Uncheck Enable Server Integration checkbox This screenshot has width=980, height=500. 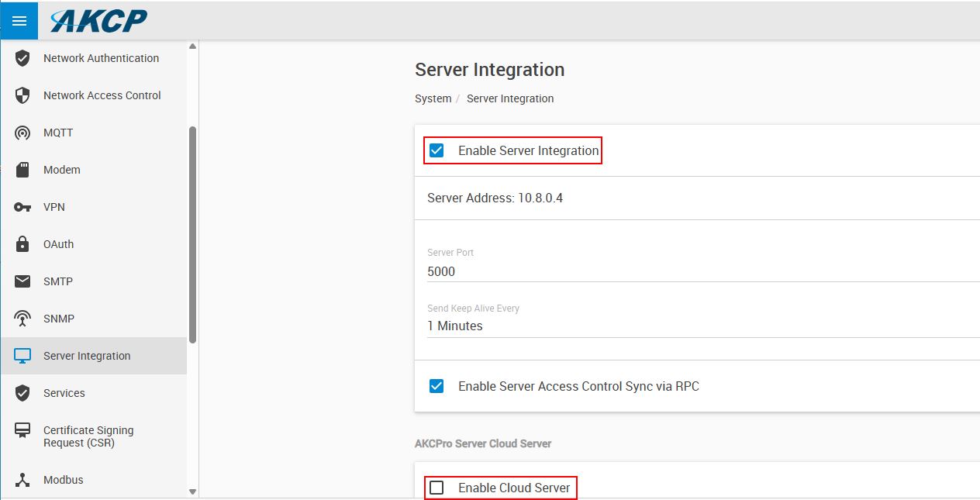click(437, 150)
